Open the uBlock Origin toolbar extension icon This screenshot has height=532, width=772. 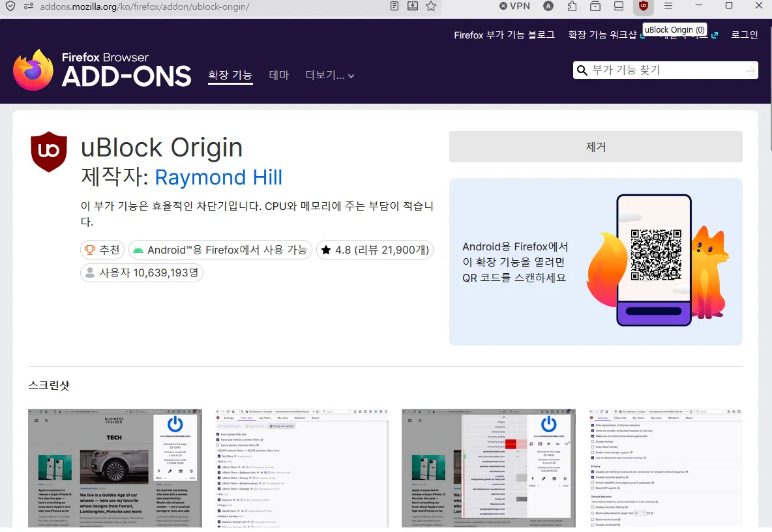click(643, 7)
